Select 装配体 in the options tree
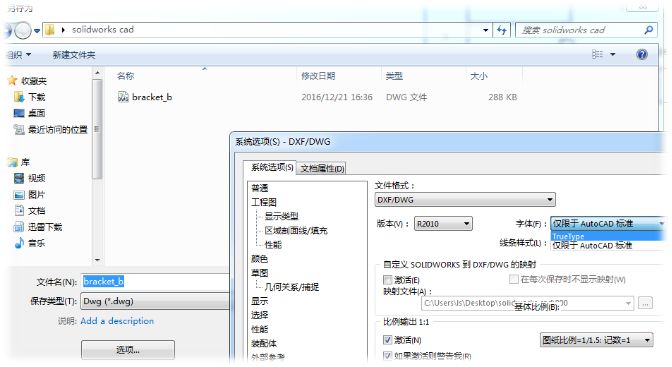672x367 pixels. click(264, 343)
